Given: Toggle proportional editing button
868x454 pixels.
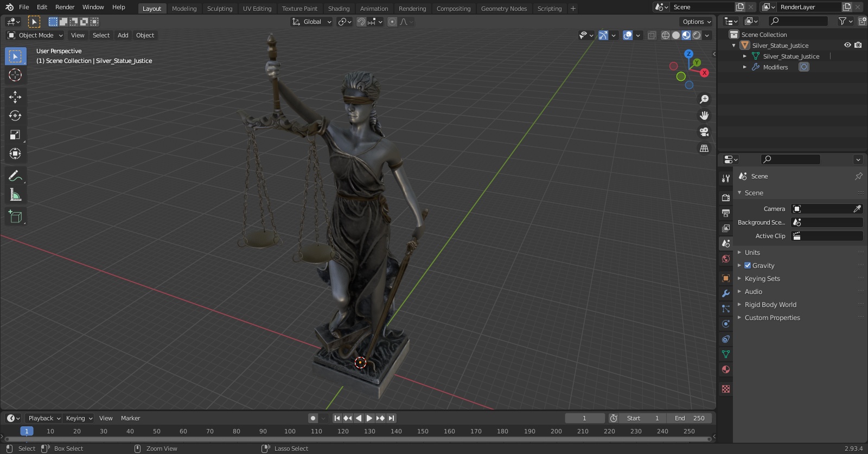Looking at the screenshot, I should [392, 22].
